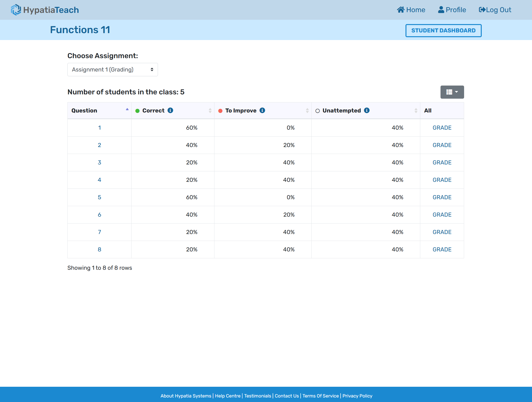This screenshot has width=532, height=402.
Task: Click Profile text in navigation bar
Action: (456, 10)
